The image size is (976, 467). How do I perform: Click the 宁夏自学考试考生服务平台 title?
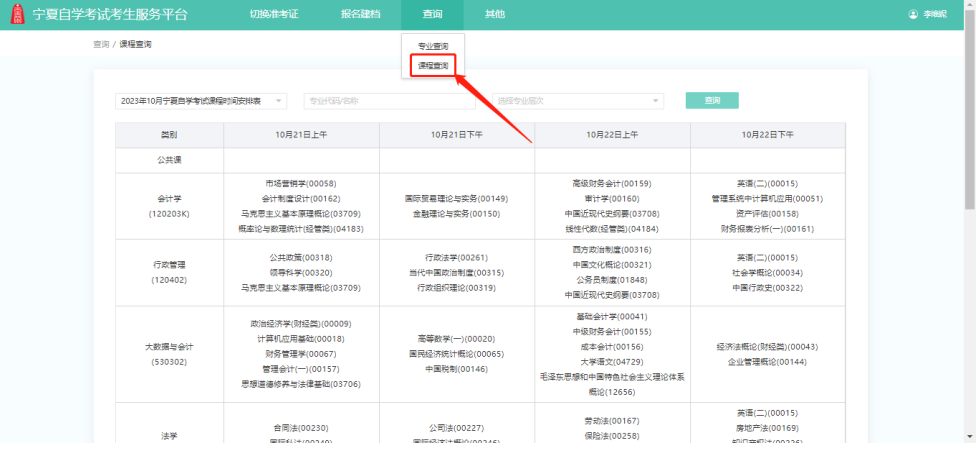point(110,14)
